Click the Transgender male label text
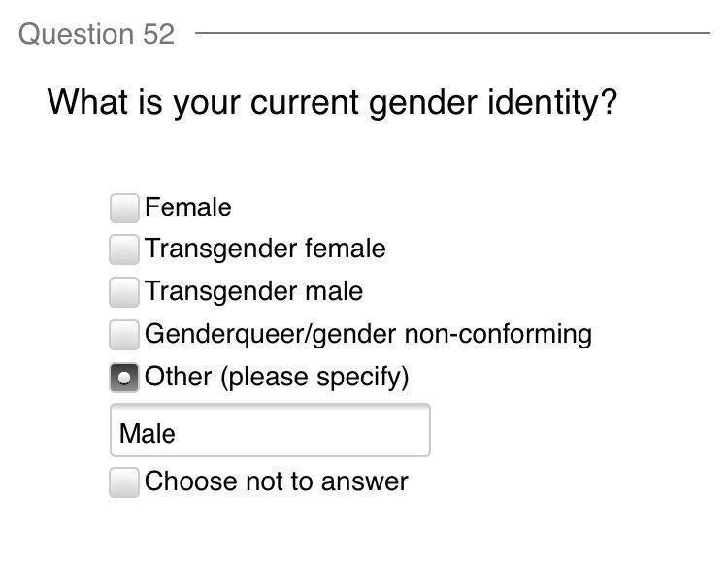Viewport: 728px width, 564px height. point(253,291)
